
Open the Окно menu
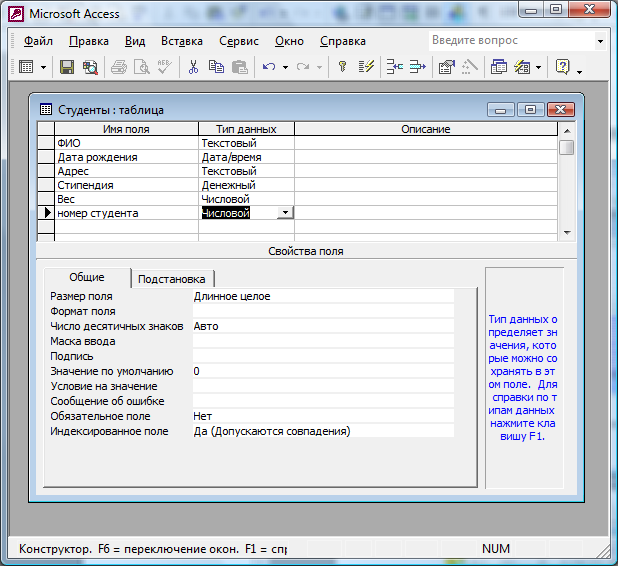289,41
